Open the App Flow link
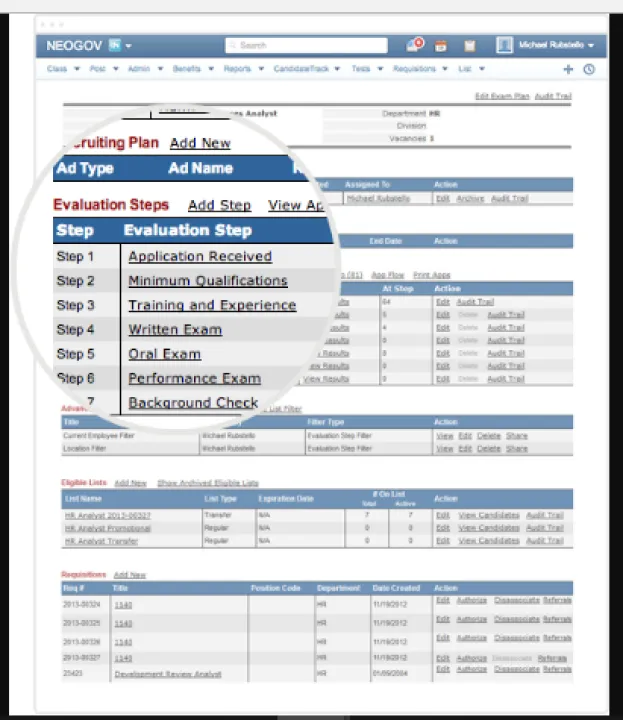This screenshot has height=720, width=623. click(x=387, y=275)
